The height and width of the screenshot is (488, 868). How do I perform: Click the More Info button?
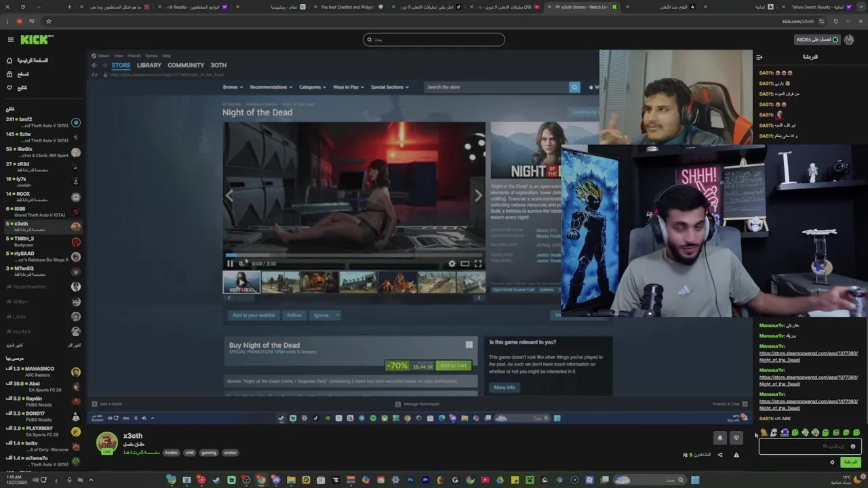505,388
